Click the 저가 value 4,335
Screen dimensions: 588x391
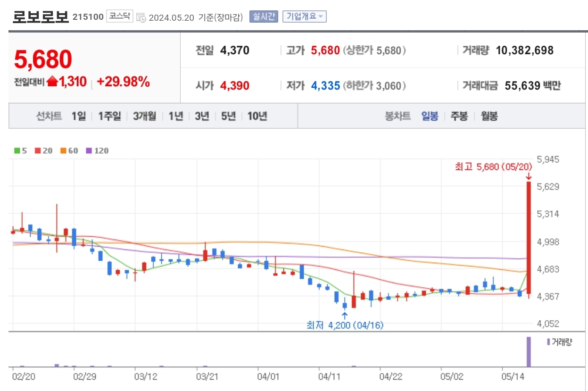[325, 86]
